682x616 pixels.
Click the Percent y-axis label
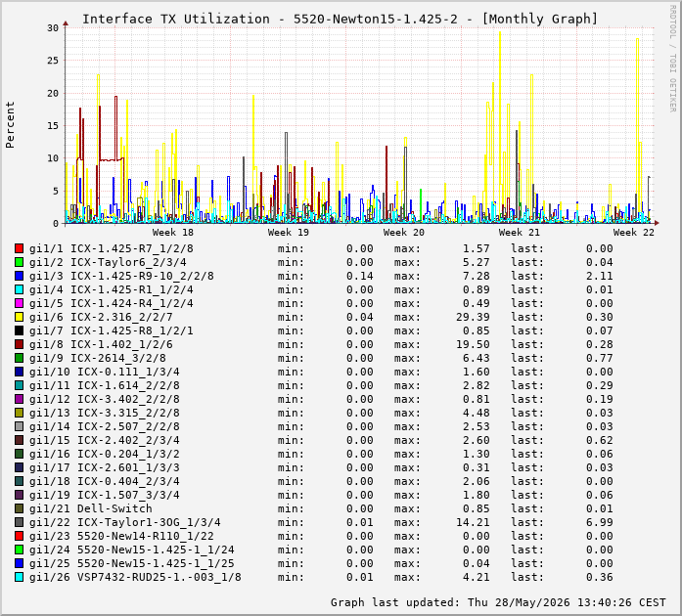click(10, 125)
